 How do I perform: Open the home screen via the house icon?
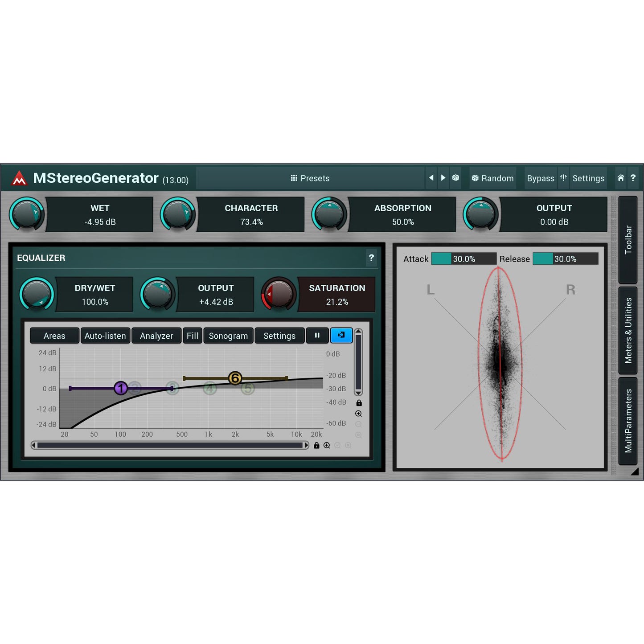[620, 178]
